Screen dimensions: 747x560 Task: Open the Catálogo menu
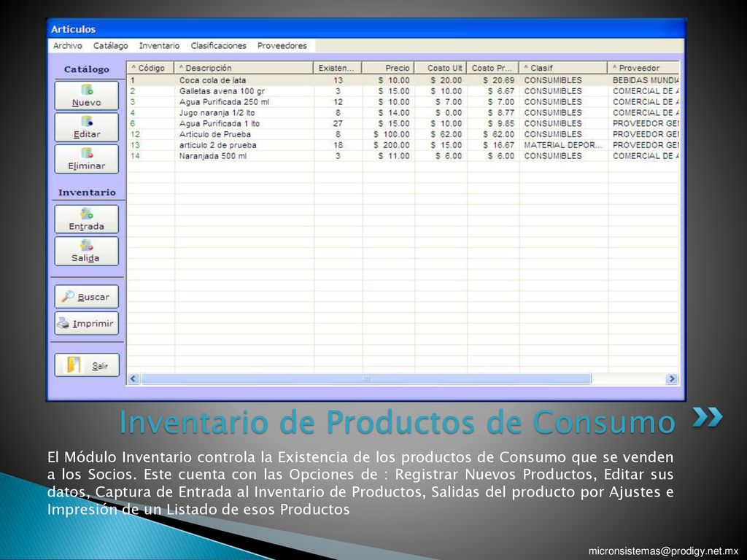click(x=111, y=46)
